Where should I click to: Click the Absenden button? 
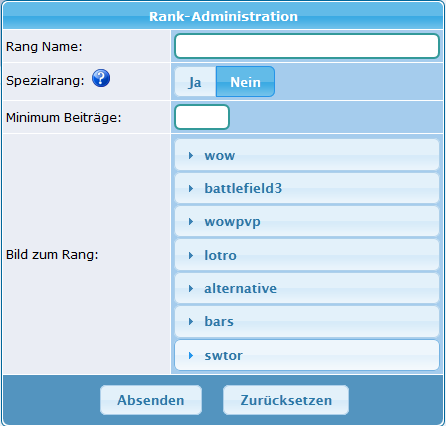click(x=151, y=400)
